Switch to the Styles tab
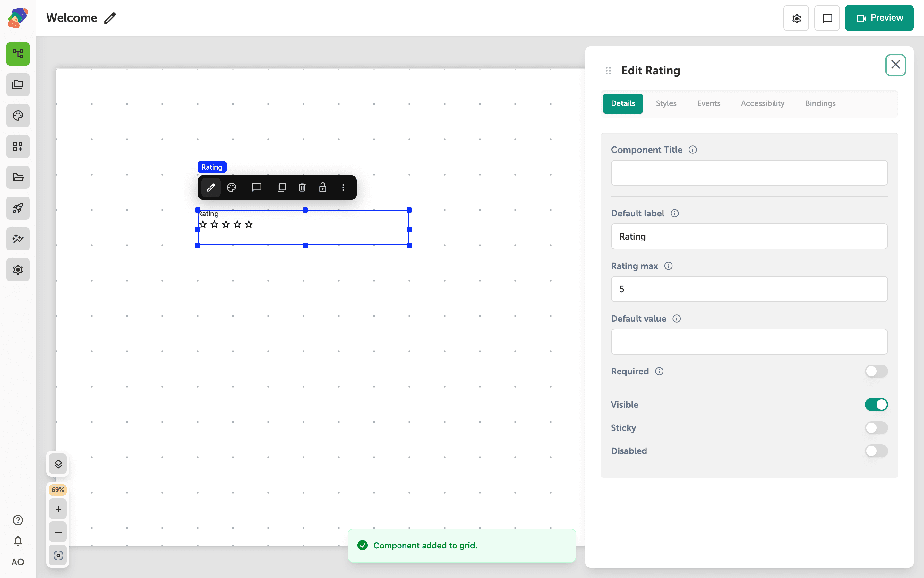Screen dimensions: 924x578 pyautogui.click(x=666, y=103)
